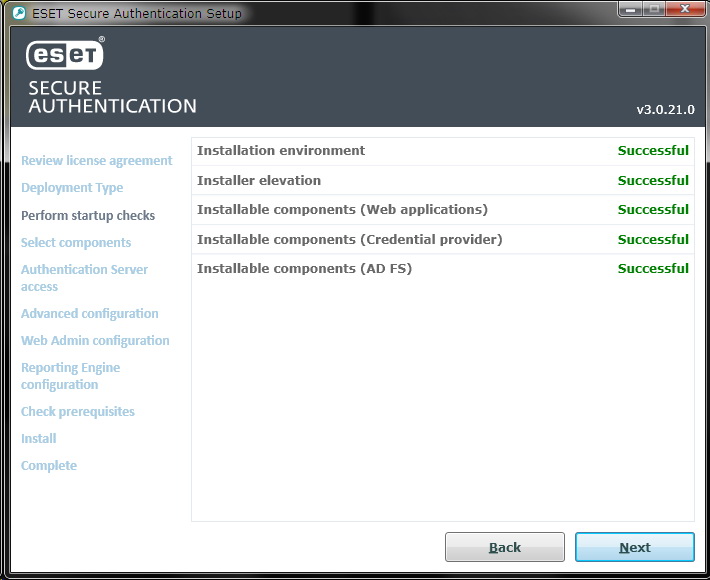Select the Complete step

pos(48,465)
